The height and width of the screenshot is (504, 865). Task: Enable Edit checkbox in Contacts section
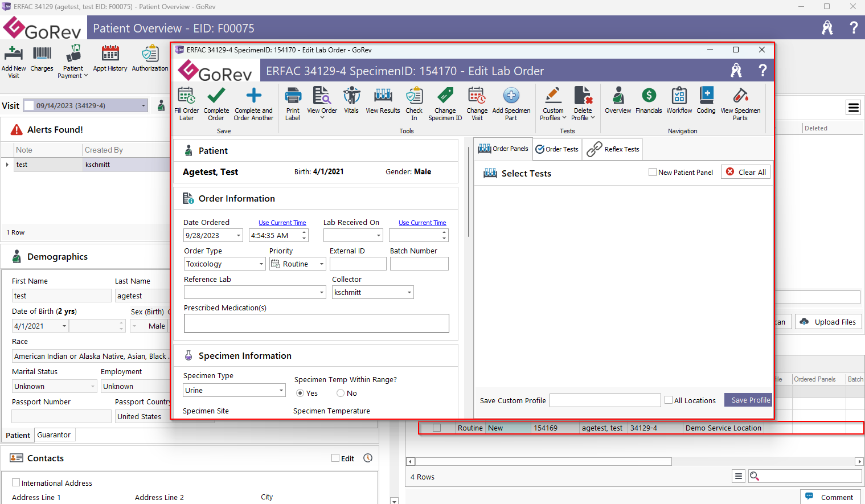click(335, 458)
